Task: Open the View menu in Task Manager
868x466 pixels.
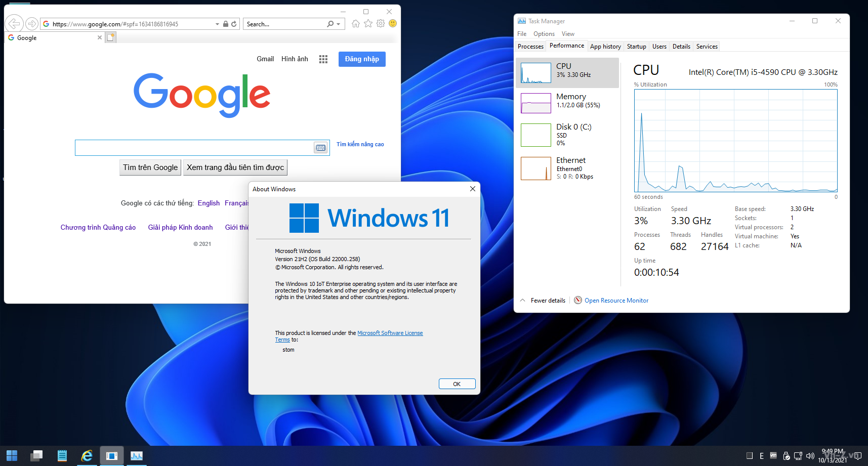Action: [x=568, y=34]
